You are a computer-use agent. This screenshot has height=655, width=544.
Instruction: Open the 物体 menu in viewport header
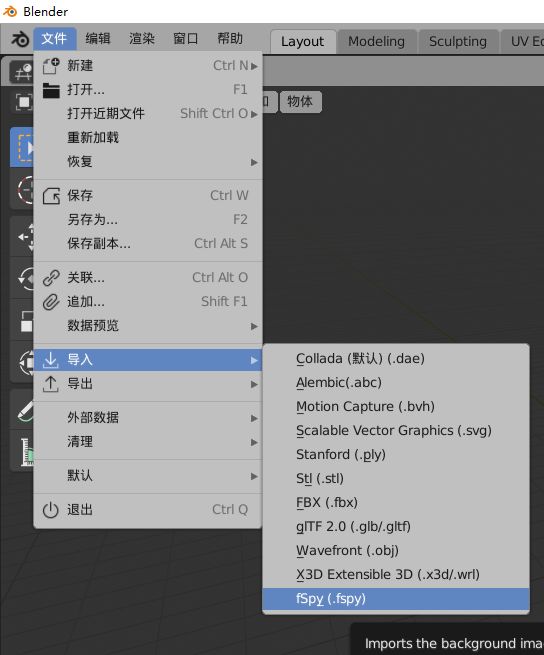click(x=300, y=102)
